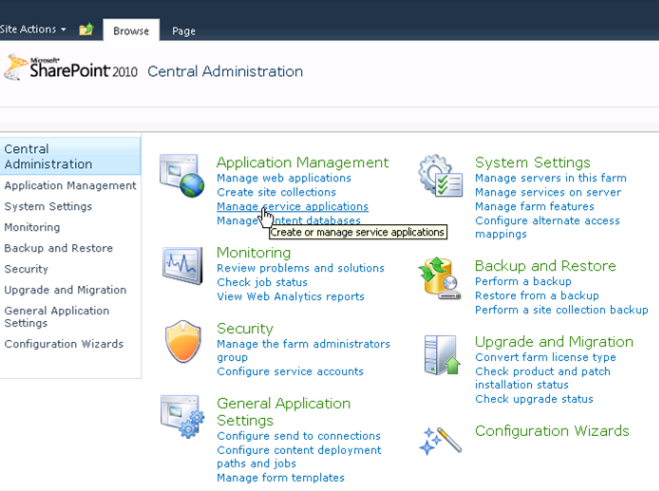Click the Backup and Restore icon

click(440, 280)
